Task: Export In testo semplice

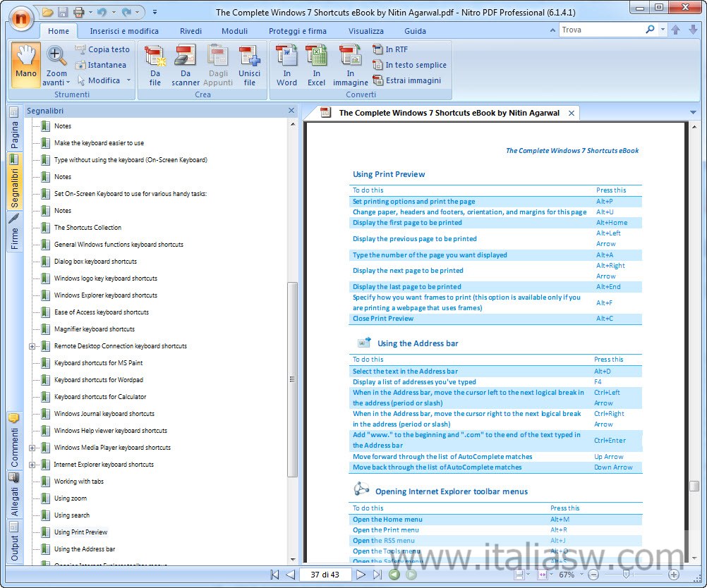Action: pos(409,65)
